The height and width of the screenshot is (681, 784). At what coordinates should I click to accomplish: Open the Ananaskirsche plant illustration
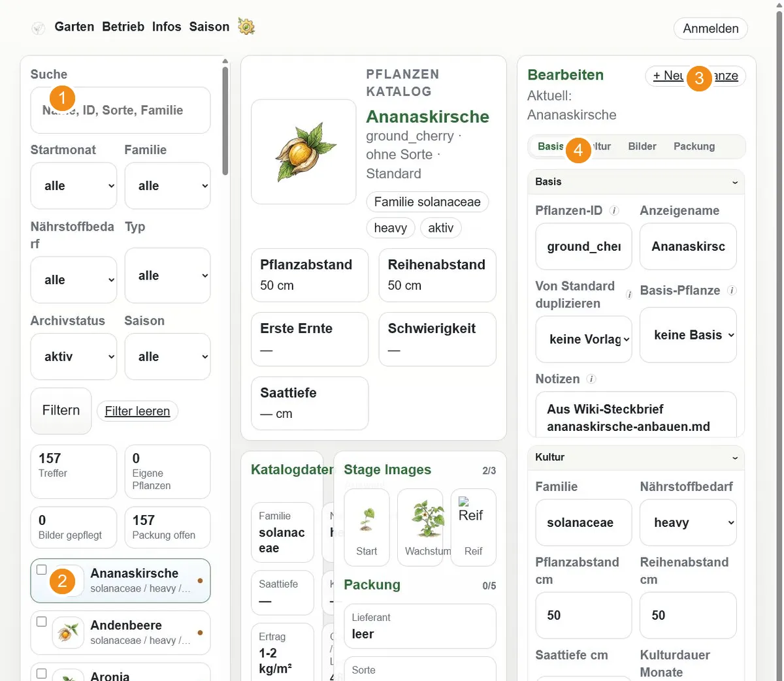tap(304, 151)
